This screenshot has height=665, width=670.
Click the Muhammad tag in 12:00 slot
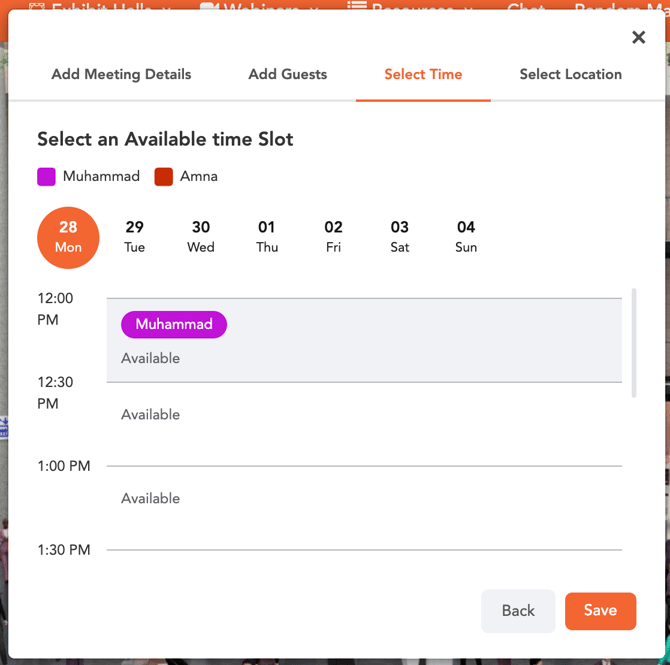point(174,324)
